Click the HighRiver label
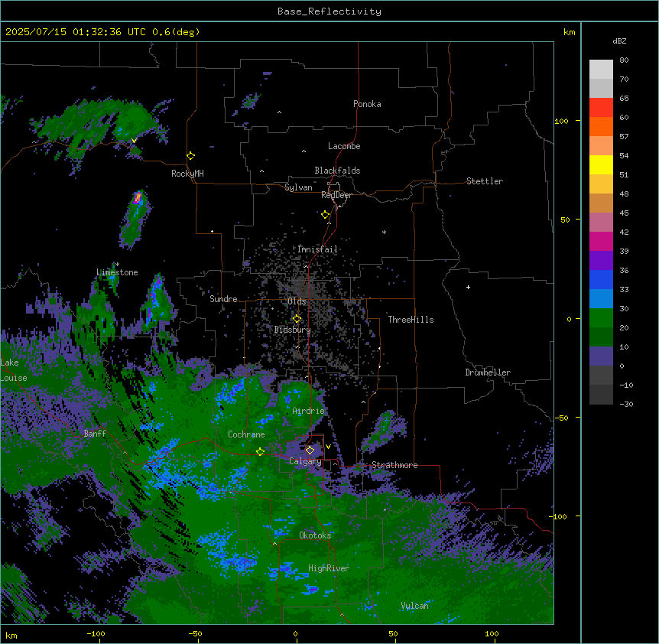Viewport: 659px width, 644px height. [329, 568]
